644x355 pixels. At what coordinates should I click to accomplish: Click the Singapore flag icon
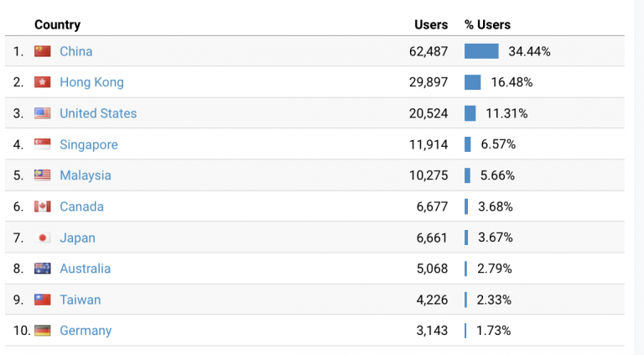(x=43, y=144)
